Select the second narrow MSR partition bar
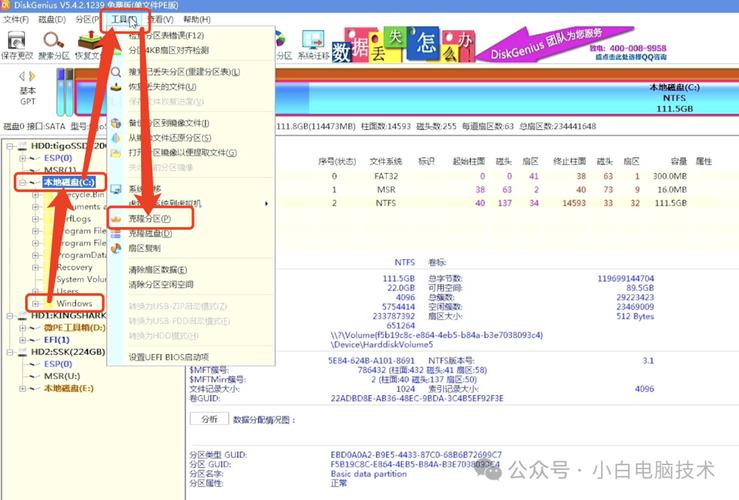The width and height of the screenshot is (739, 500). point(69,92)
